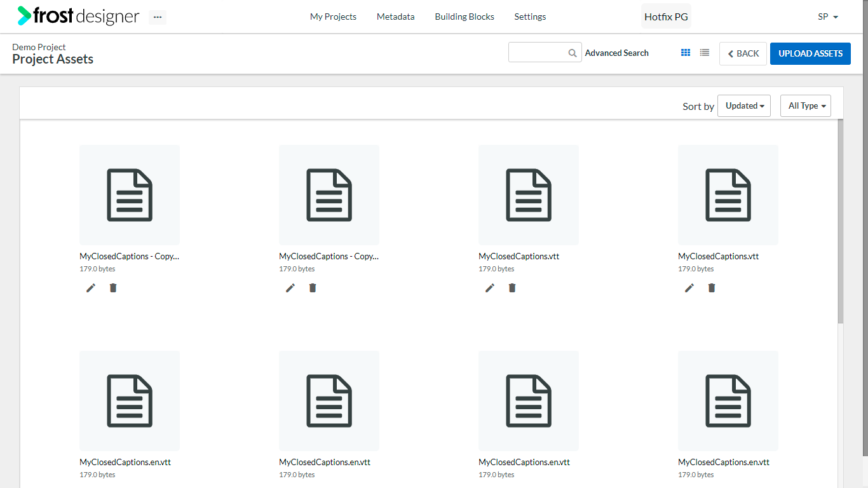Switch to grid view icon
868x488 pixels.
[686, 53]
